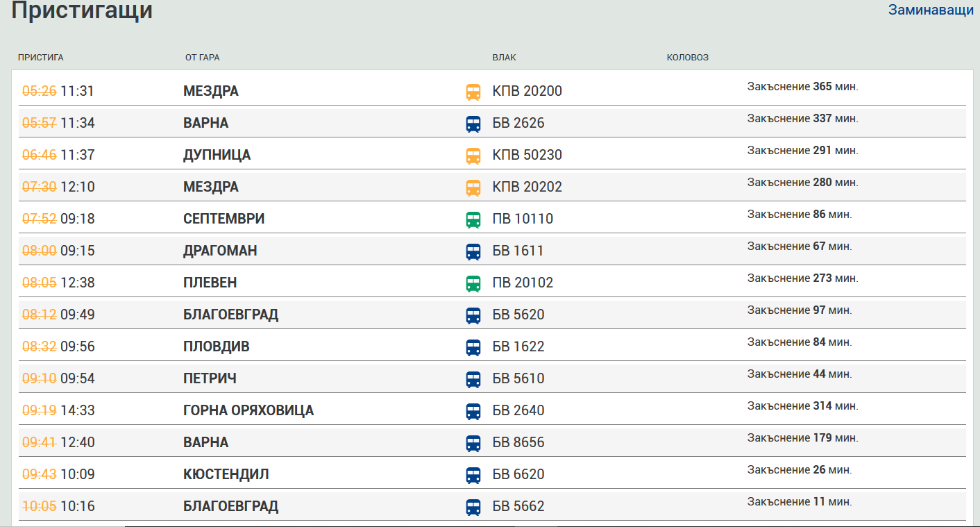The height and width of the screenshot is (527, 980).
Task: Click the blue train icon beside БВ 2626
Action: [473, 124]
